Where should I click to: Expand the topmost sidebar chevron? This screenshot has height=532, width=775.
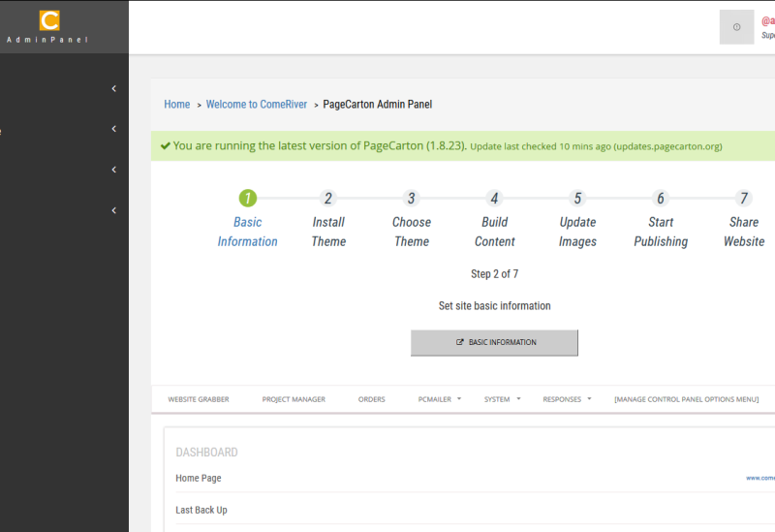pos(114,88)
